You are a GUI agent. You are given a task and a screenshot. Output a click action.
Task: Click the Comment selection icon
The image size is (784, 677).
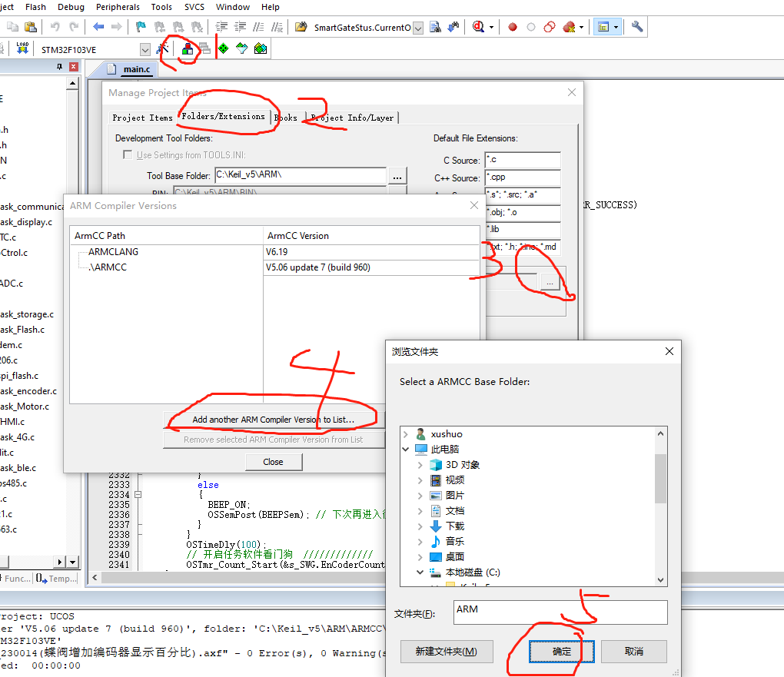258,27
